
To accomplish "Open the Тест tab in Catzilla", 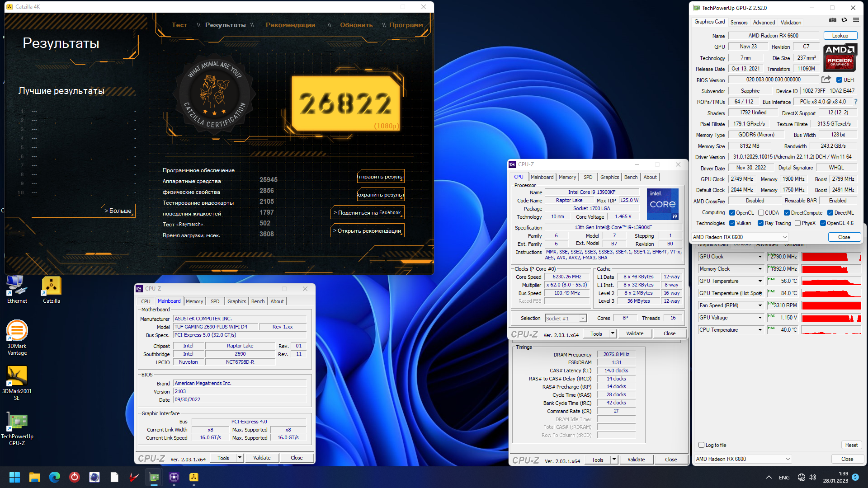I will (179, 25).
